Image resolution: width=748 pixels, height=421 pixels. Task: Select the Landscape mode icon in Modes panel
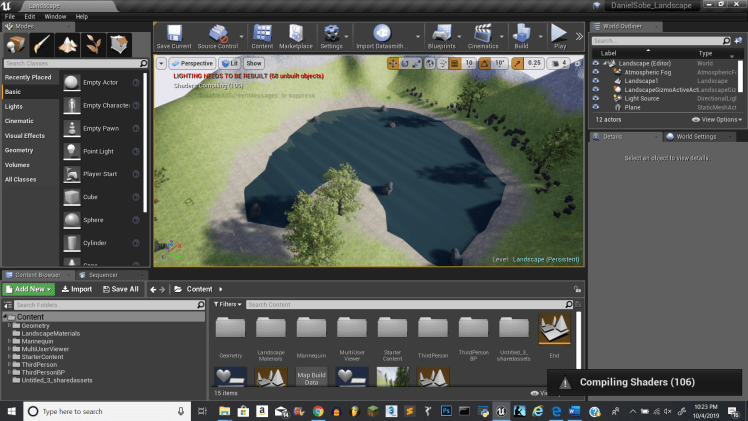tap(68, 44)
